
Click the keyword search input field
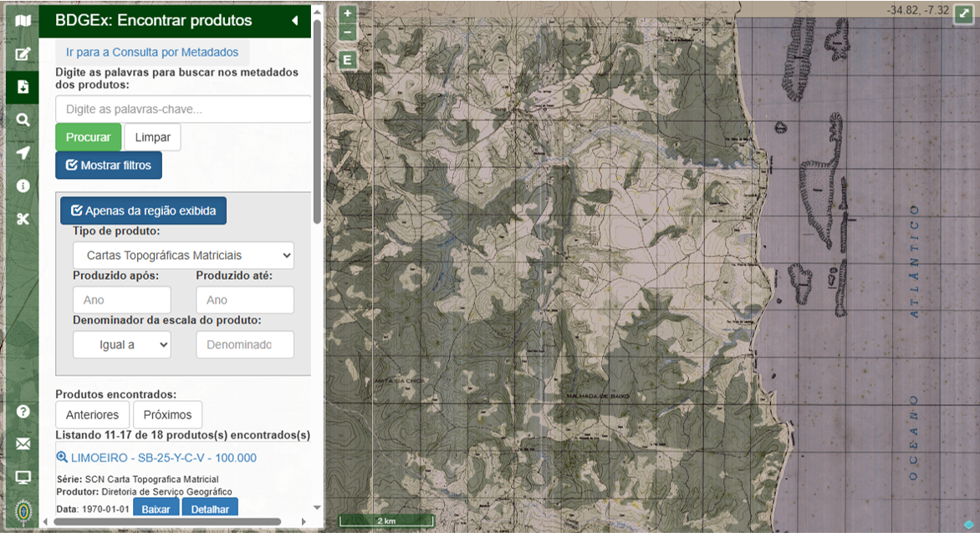183,109
